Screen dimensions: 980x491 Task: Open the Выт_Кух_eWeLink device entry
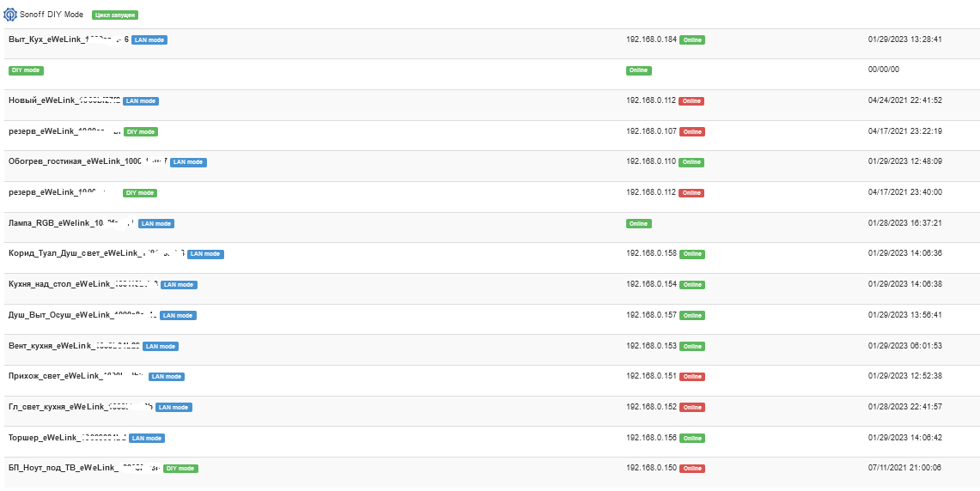68,39
